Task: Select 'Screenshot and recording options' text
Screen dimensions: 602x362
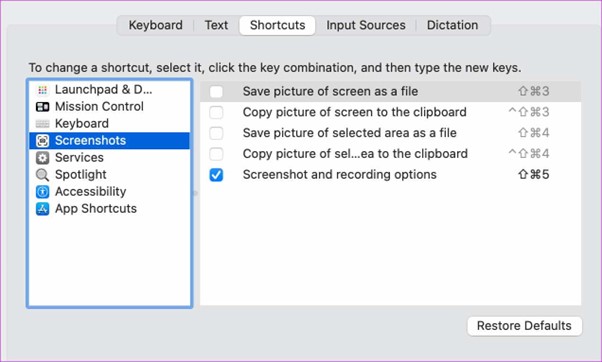Action: [x=340, y=175]
